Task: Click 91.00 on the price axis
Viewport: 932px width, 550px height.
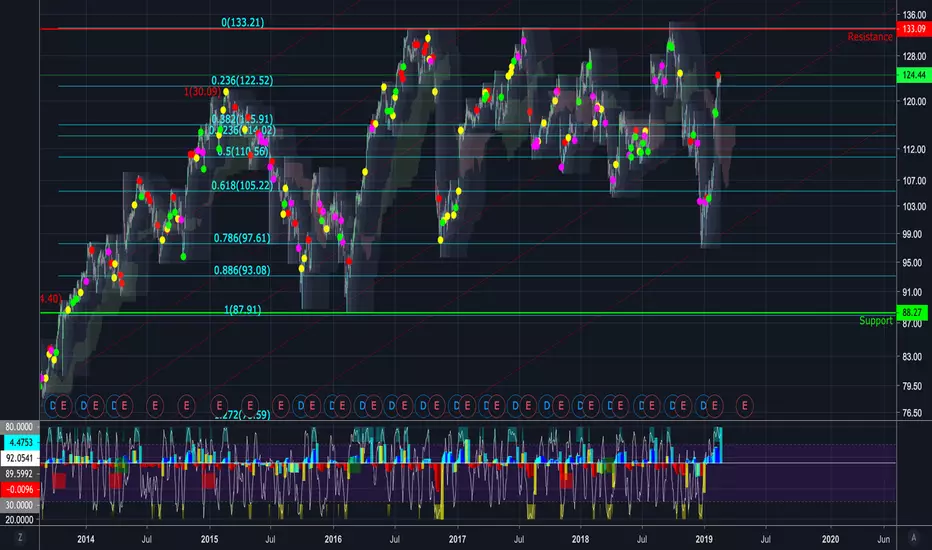Action: coord(914,293)
